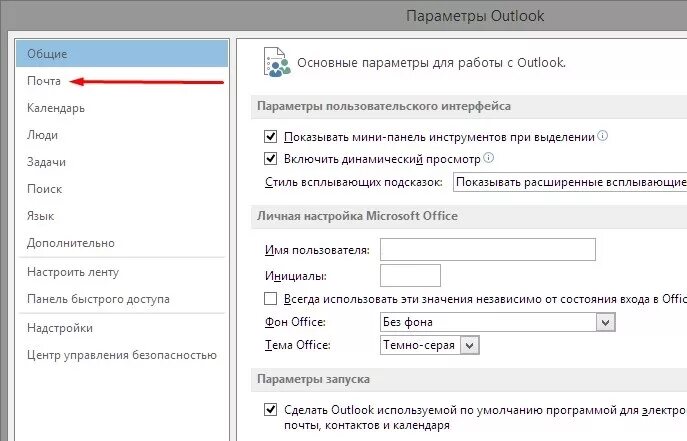Viewport: 687px width, 441px height.
Task: Click info icon next to мини-панель инструментов option
Action: click(x=602, y=136)
